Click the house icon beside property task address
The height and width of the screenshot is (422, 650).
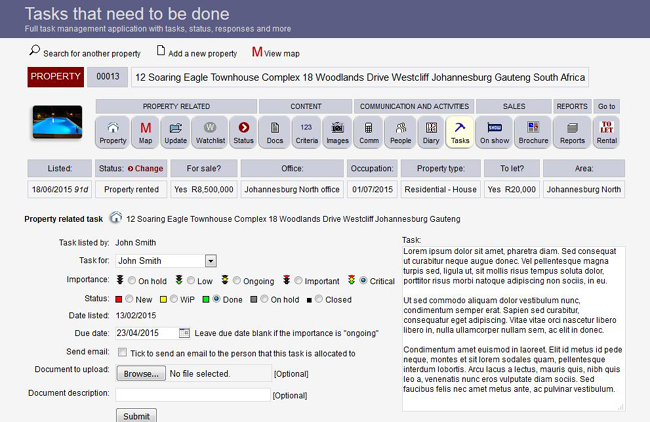point(116,218)
